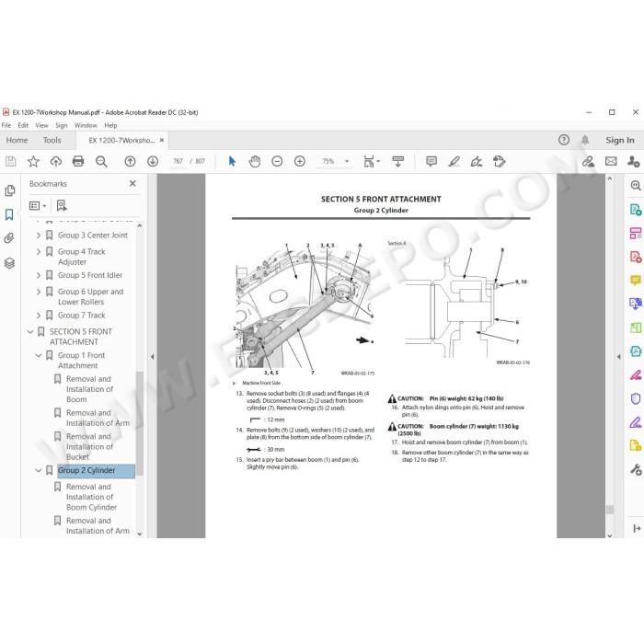
Task: Collapse Group 2 Cylinder bookmark
Action: click(x=39, y=470)
